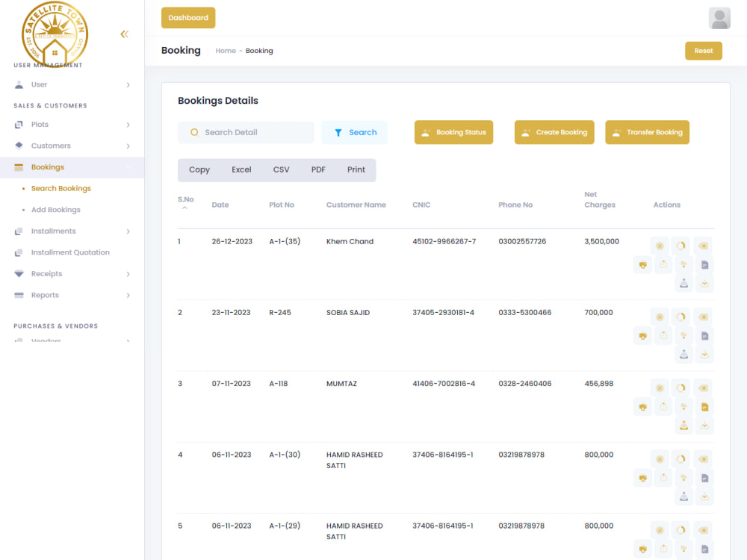Click the upload tray icon in MUMTAZ's row
This screenshot has width=747, height=560.
684,426
